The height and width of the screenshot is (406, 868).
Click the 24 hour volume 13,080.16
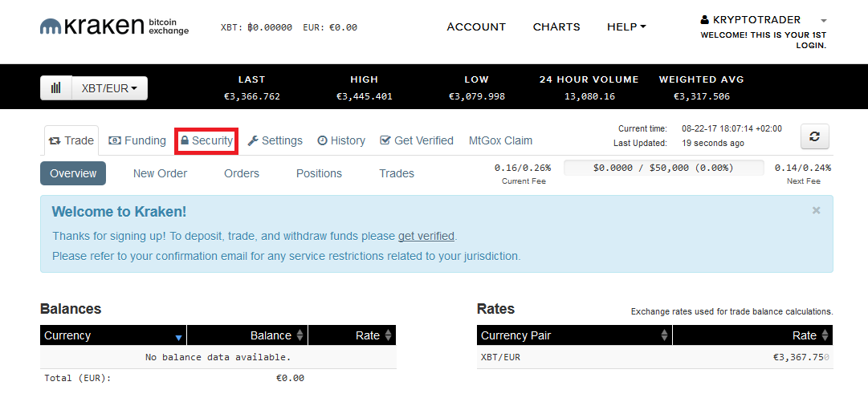[x=589, y=96]
